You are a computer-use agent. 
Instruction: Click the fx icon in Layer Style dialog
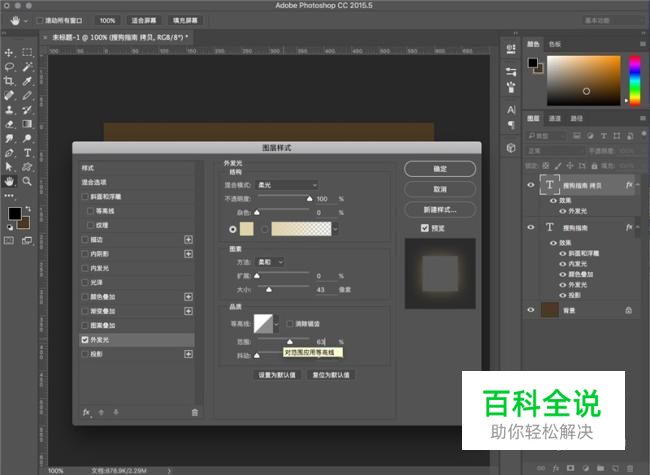pos(86,412)
